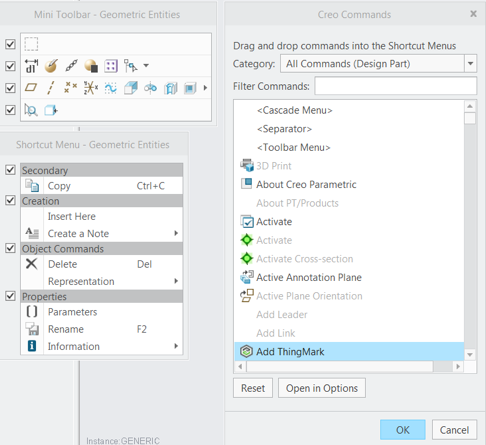Select Rename menu entry

pos(102,329)
